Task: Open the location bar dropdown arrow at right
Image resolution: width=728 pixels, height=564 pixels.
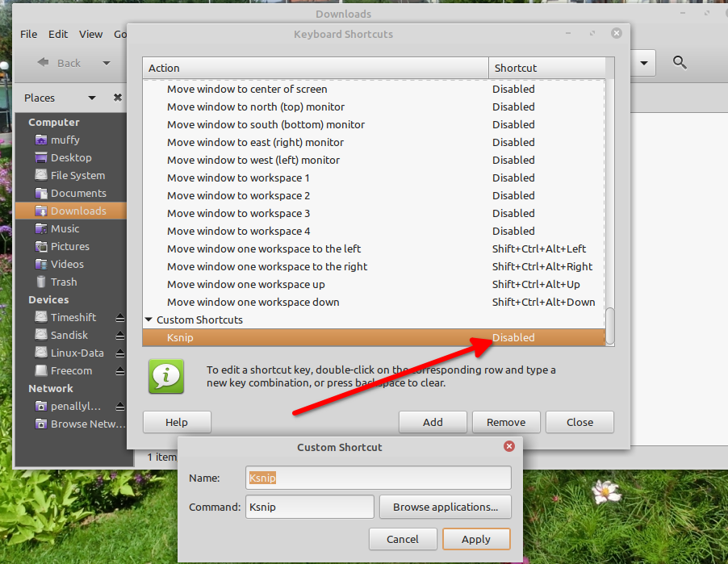Action: click(x=644, y=63)
